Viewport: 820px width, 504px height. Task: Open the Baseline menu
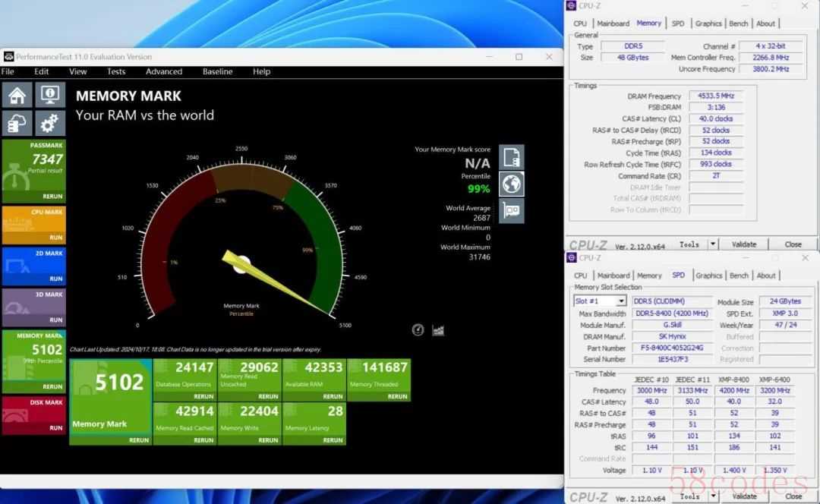coord(217,71)
